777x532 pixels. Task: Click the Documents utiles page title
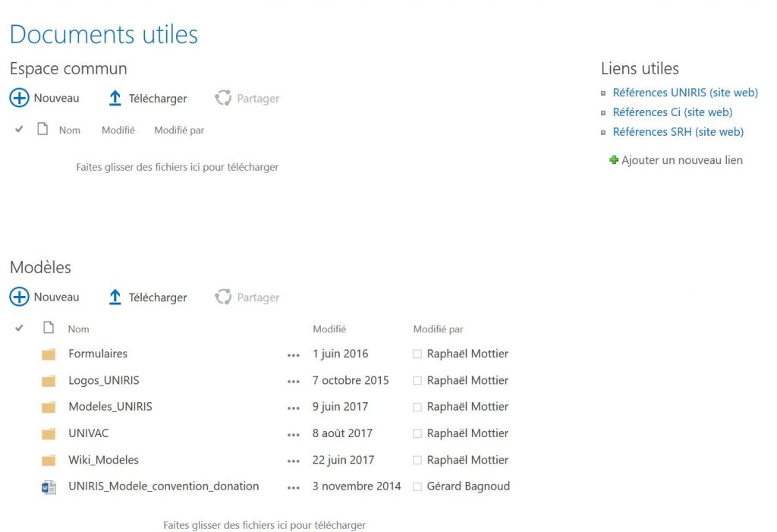[x=104, y=34]
